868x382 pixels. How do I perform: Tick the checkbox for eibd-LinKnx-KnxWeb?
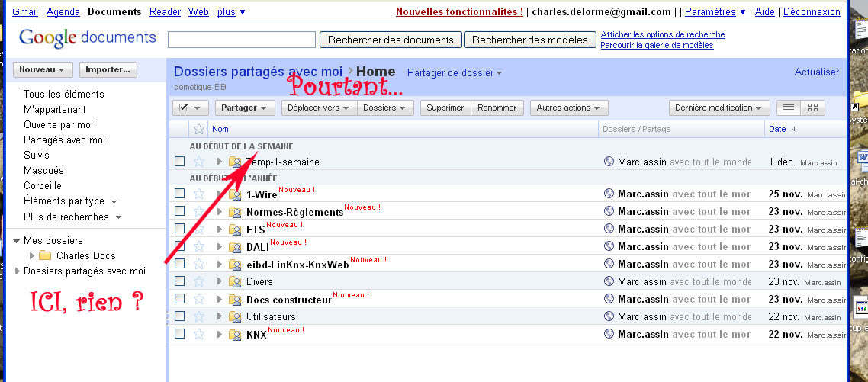179,264
